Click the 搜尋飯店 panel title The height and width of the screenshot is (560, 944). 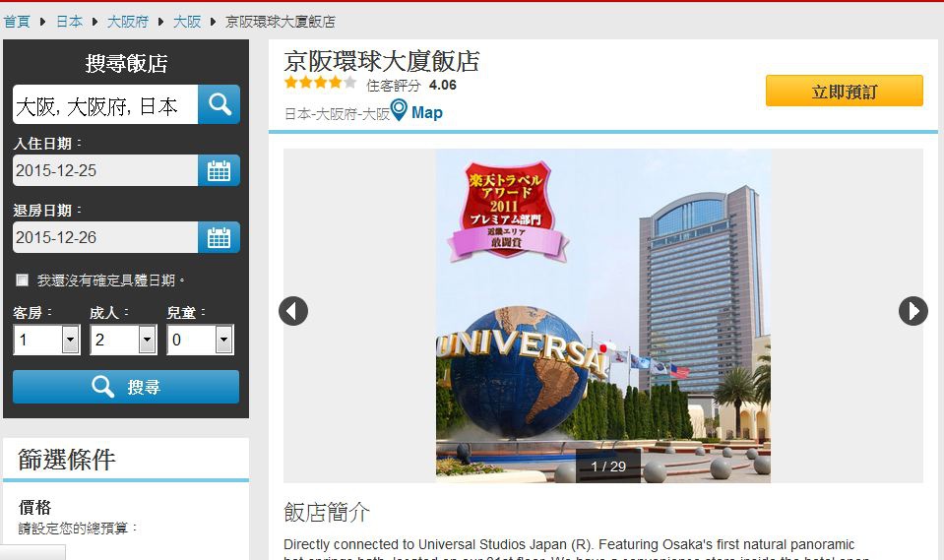[126, 63]
